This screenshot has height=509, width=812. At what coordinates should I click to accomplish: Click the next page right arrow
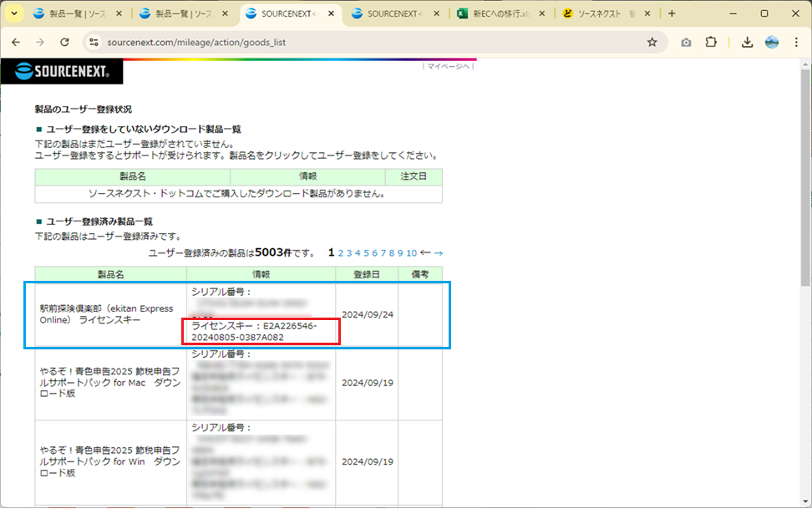[438, 252]
